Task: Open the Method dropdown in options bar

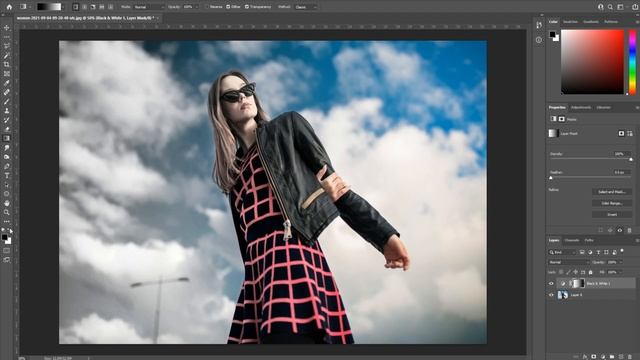Action: click(x=305, y=7)
